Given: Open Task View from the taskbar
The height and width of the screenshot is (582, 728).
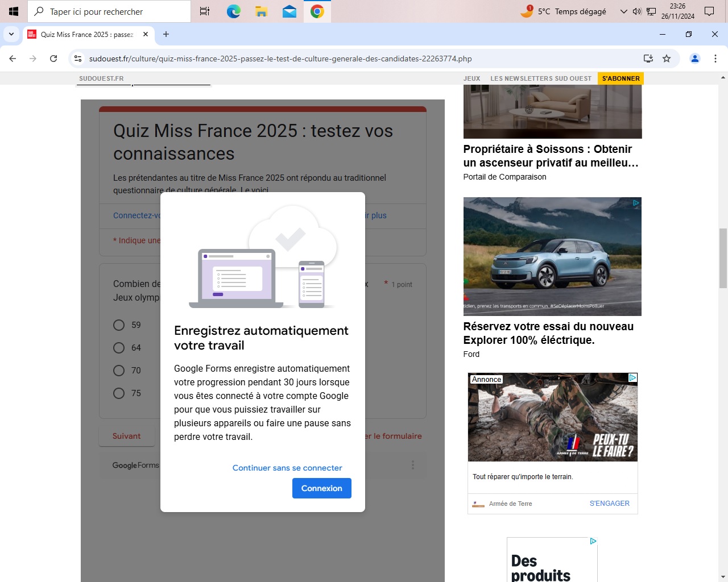Looking at the screenshot, I should [x=205, y=11].
